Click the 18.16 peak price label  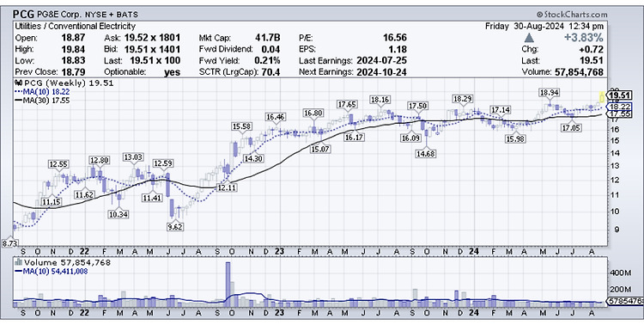(x=380, y=100)
